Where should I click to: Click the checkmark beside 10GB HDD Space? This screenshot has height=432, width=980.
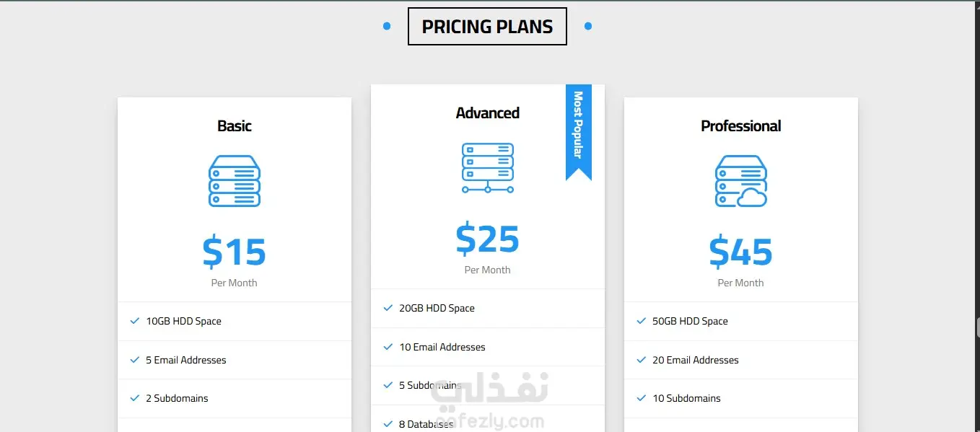(135, 321)
